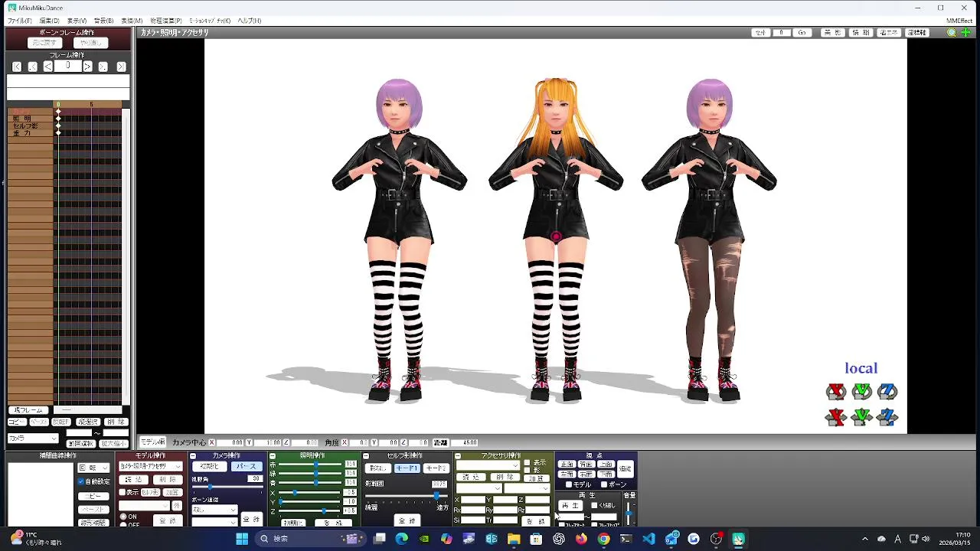Viewport: 980px width, 551px height.
Task: Click the 背面 back view button
Action: coord(586,465)
